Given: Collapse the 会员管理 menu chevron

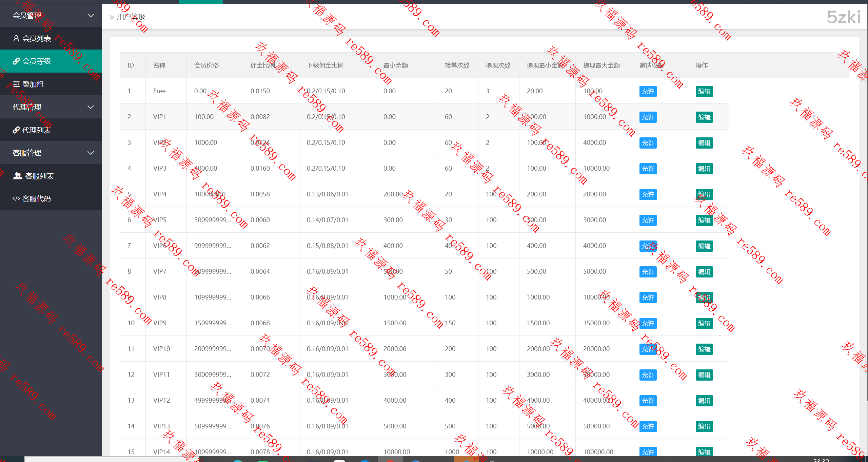Looking at the screenshot, I should [91, 16].
